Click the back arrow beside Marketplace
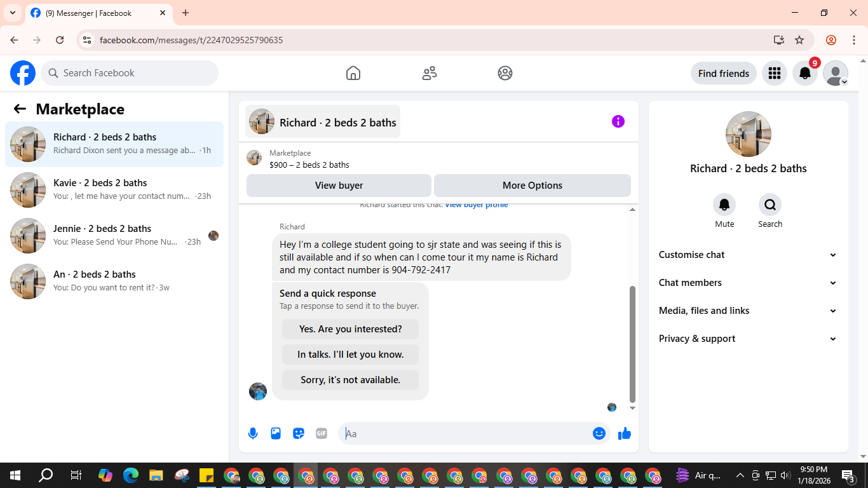Screen dimensions: 868x488 pyautogui.click(x=20, y=109)
